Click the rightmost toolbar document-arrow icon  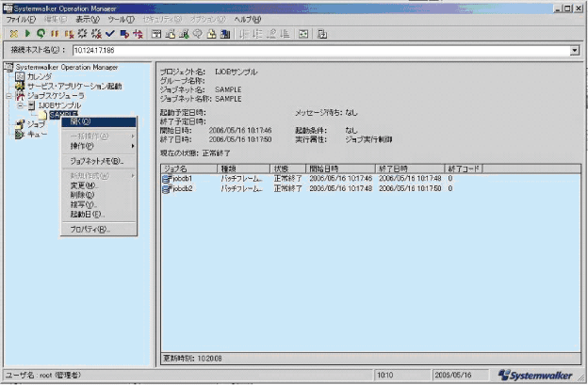(322, 34)
